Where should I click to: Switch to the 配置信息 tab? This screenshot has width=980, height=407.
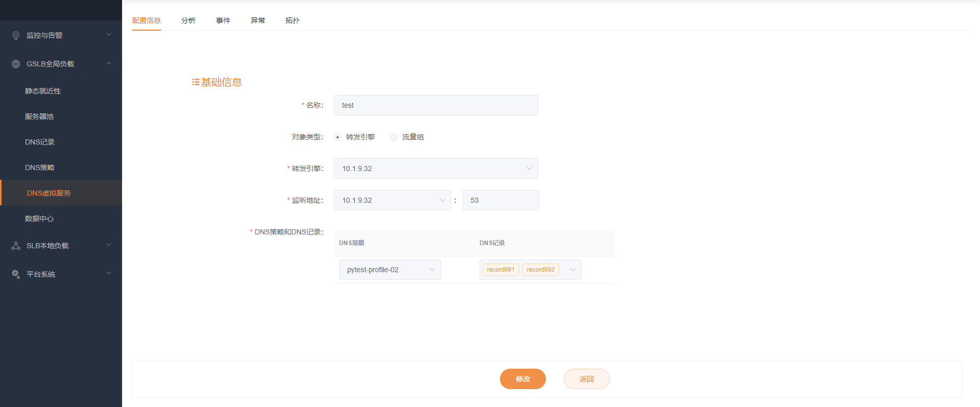point(147,20)
